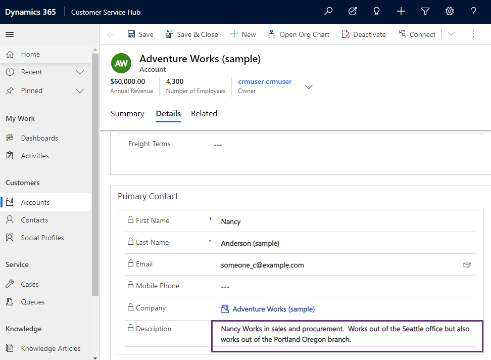Click the Save command

(x=140, y=34)
